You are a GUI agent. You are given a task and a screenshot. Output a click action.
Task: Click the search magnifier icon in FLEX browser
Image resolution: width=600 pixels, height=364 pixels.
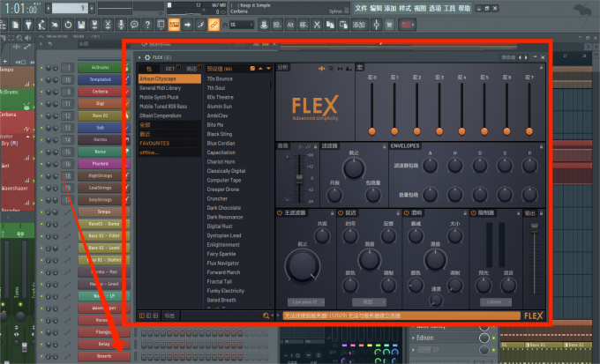(x=266, y=315)
